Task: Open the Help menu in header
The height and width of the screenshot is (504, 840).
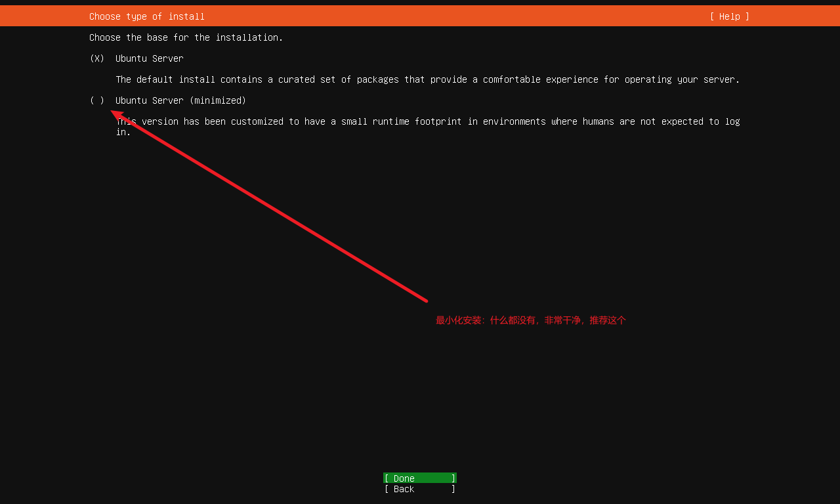Action: coord(729,16)
